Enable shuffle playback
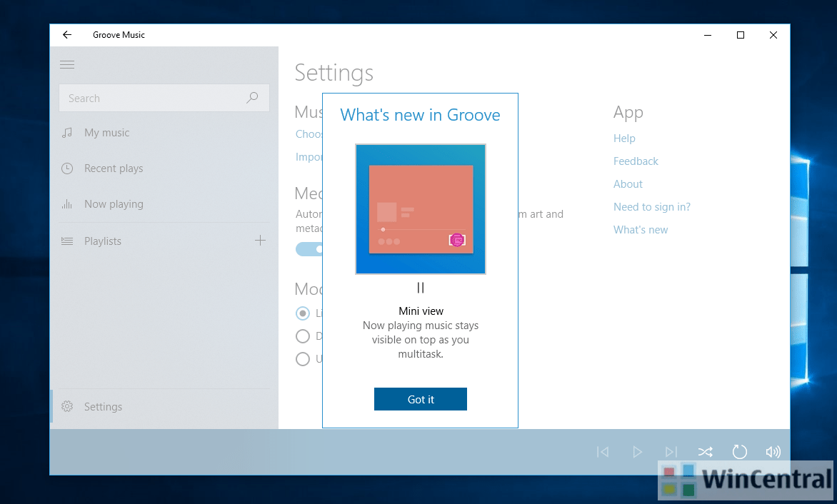This screenshot has width=837, height=504. click(706, 451)
